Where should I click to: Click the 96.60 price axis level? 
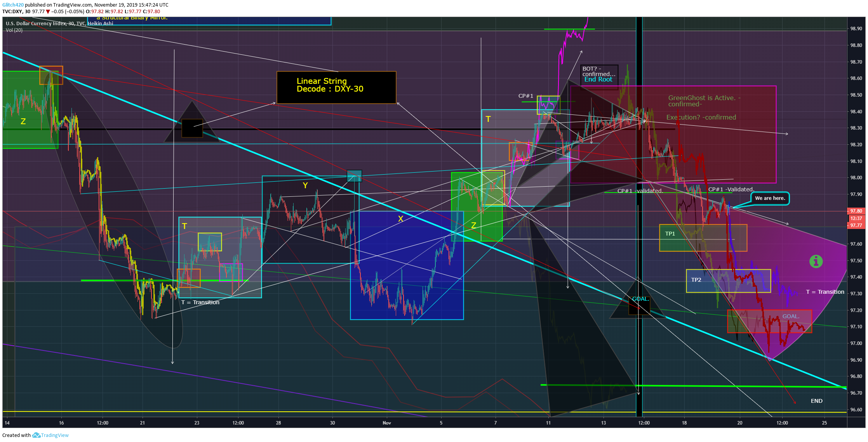856,409
